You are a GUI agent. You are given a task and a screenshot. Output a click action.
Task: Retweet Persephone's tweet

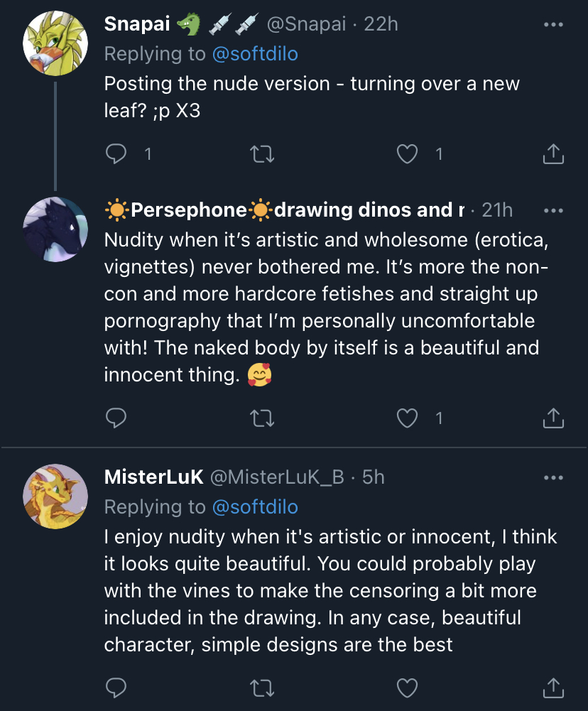coord(262,418)
